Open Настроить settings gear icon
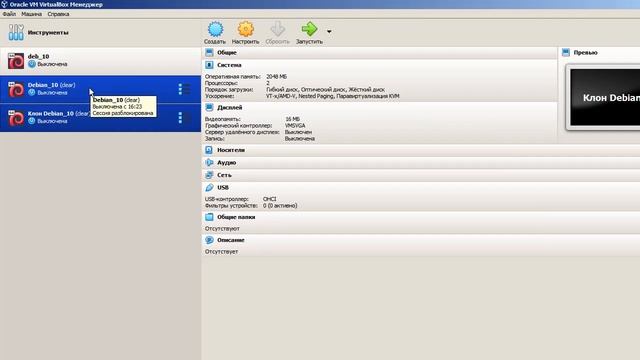Screen dimensions: 640x360 (x=245, y=29)
